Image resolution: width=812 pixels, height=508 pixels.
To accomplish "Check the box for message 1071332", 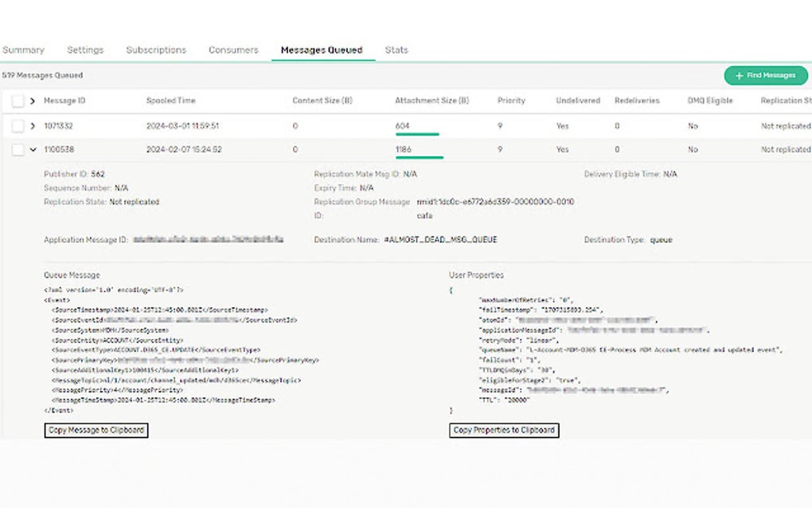I will click(18, 126).
